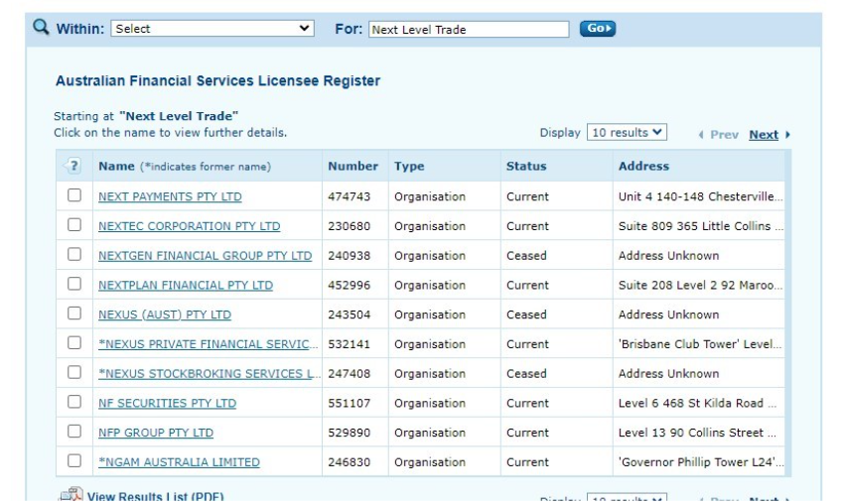Click Ceased status of NEXTGEN FINANCIAL GROUP
Image resolution: width=846 pixels, height=504 pixels.
point(526,256)
